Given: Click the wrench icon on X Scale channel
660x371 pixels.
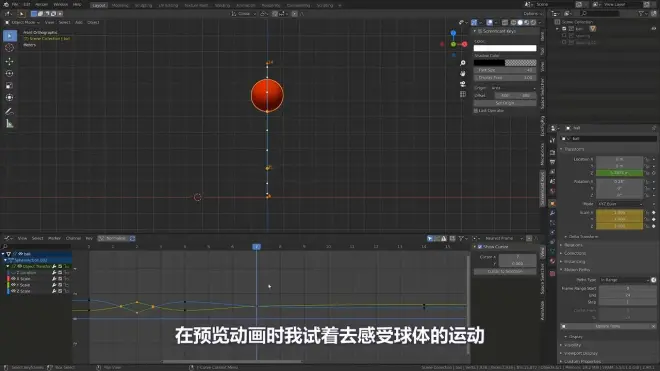Looking at the screenshot, I should [x=54, y=279].
